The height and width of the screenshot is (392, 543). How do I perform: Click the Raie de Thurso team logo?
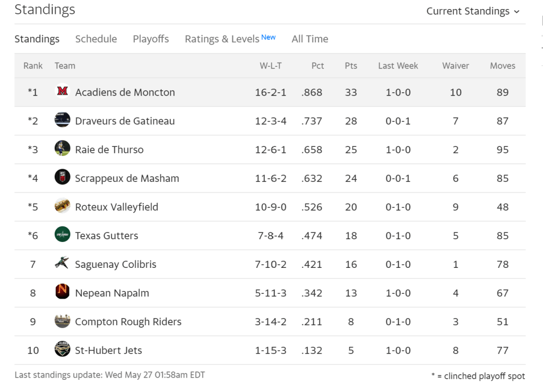(62, 149)
